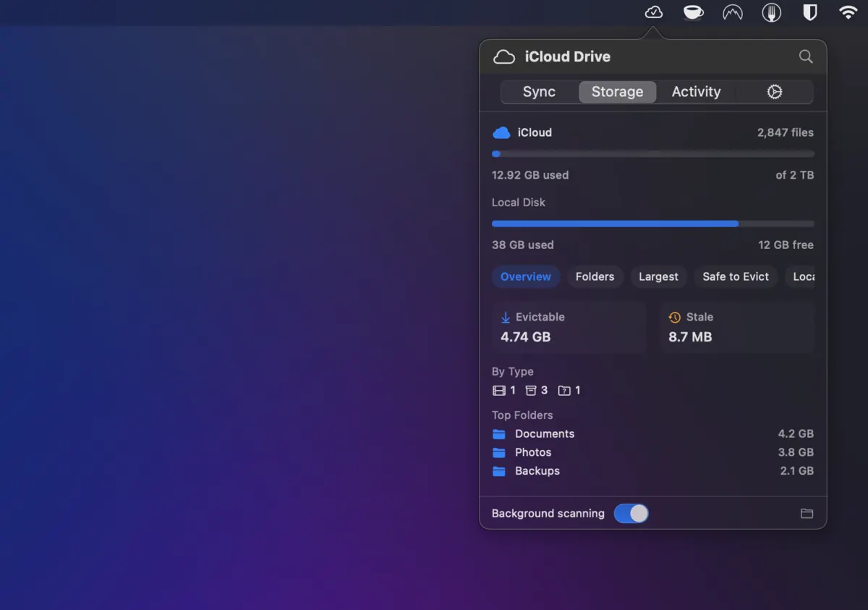Click the 12 GB free text
868x610 pixels.
786,245
